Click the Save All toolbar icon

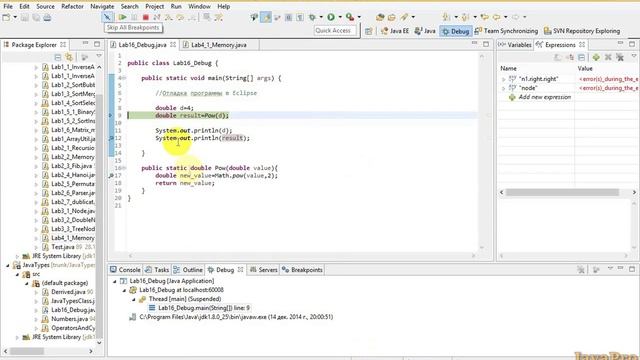click(x=36, y=18)
